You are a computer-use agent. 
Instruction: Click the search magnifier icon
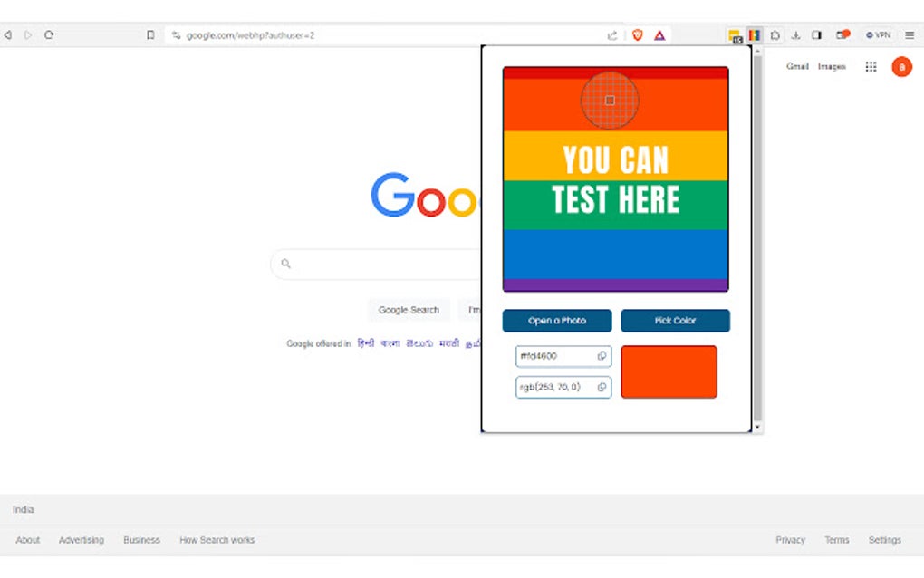(285, 264)
